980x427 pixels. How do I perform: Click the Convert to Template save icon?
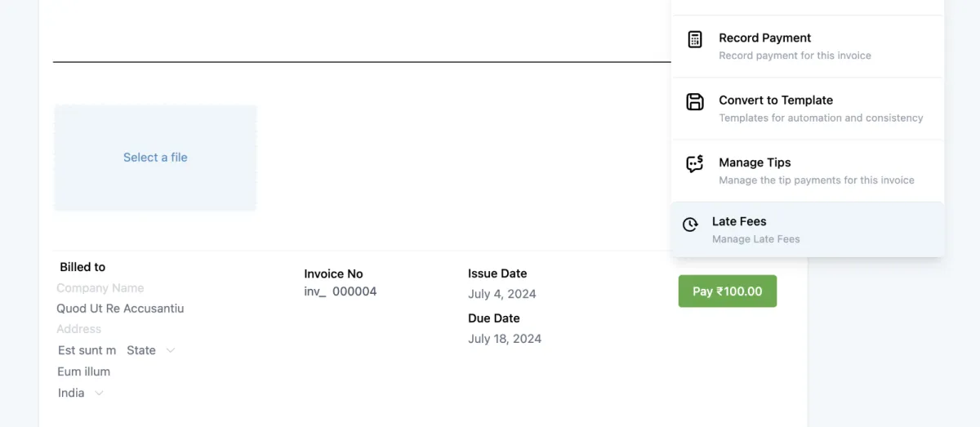tap(695, 102)
